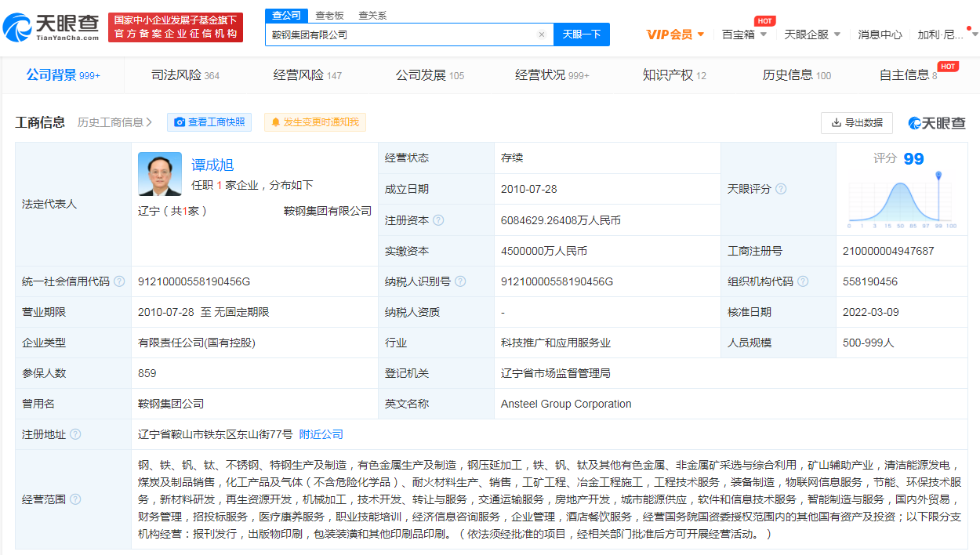This screenshot has height=555, width=980.
Task: Select paid-in capital 4500000万人民币
Action: tap(544, 251)
